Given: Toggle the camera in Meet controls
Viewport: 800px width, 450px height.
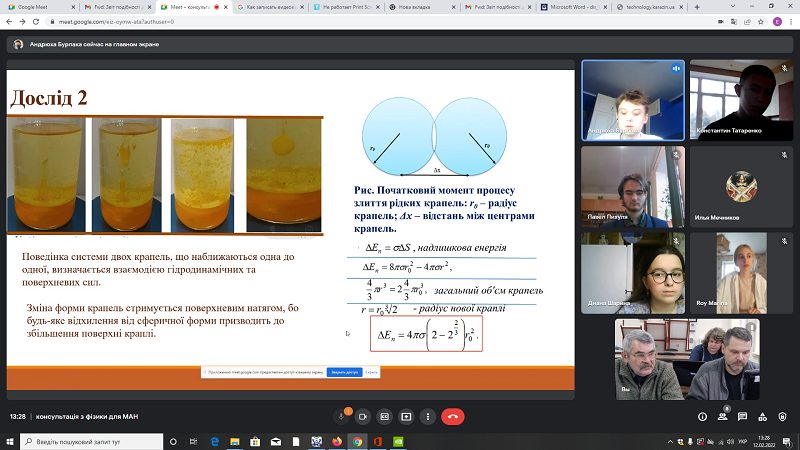Looking at the screenshot, I should click(363, 416).
